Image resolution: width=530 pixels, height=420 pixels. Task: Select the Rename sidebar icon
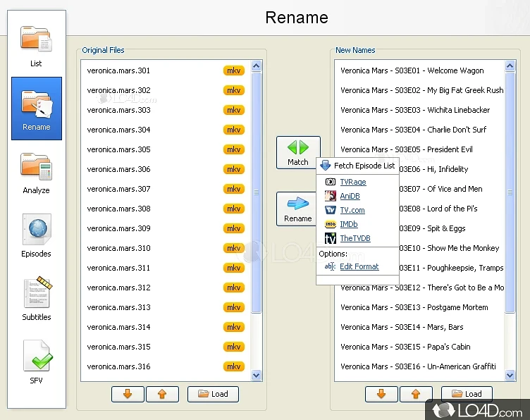click(x=36, y=110)
